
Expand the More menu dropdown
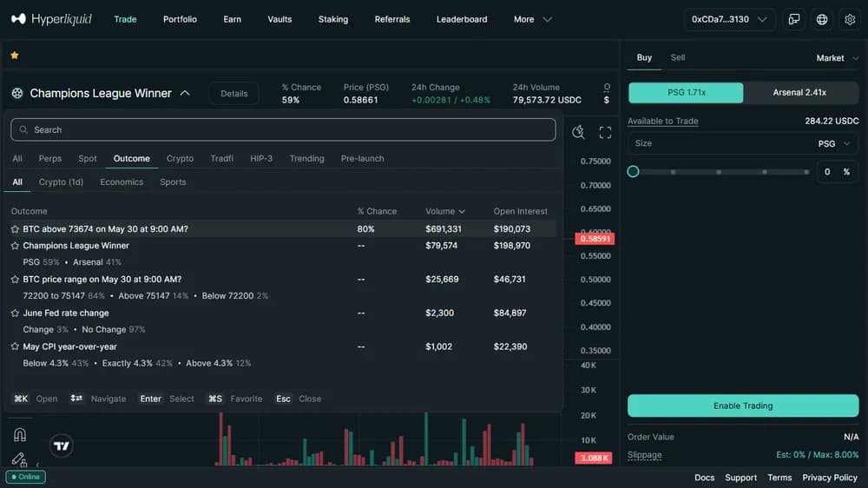(x=533, y=19)
